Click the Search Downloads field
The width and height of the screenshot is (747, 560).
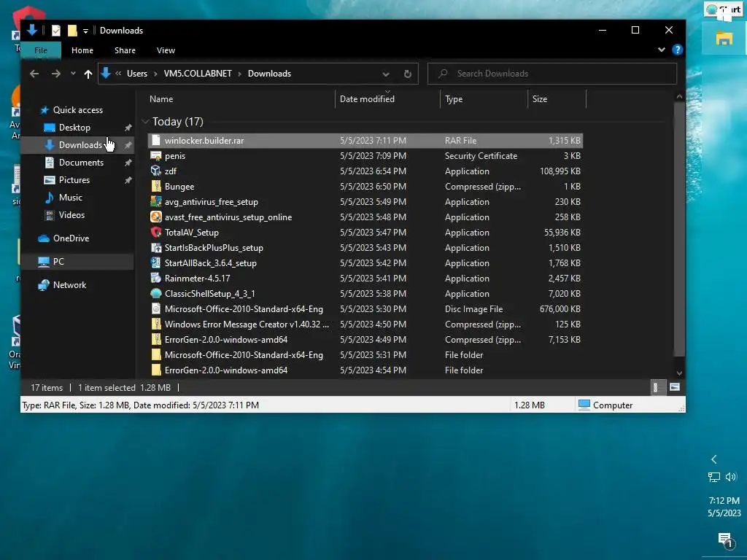pyautogui.click(x=551, y=74)
